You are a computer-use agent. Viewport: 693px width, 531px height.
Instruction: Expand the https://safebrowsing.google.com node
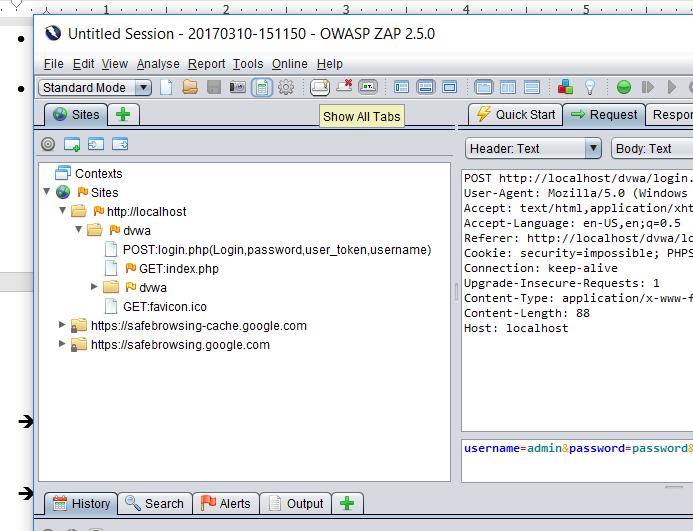coord(62,344)
